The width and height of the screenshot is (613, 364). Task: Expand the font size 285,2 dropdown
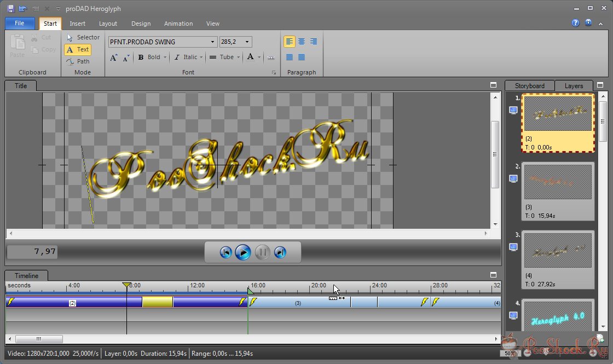point(247,42)
